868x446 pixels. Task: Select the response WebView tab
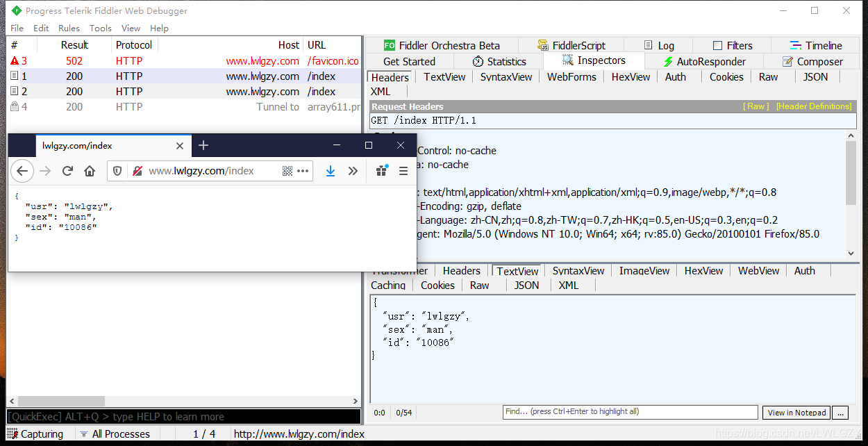[x=759, y=271]
